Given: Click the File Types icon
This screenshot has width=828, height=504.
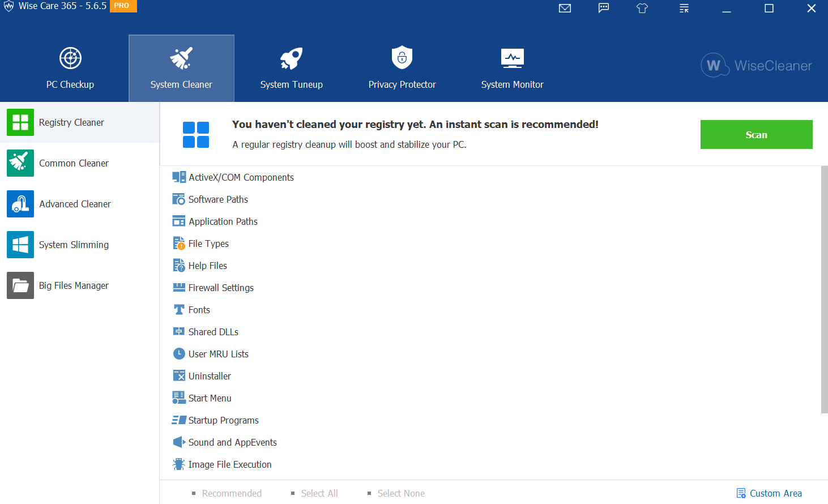Looking at the screenshot, I should 179,244.
